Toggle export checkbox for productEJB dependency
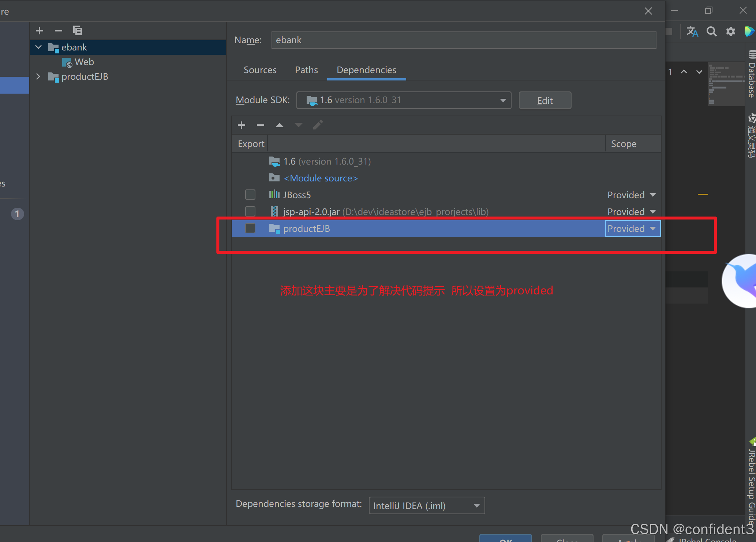This screenshot has height=542, width=756. coord(250,228)
